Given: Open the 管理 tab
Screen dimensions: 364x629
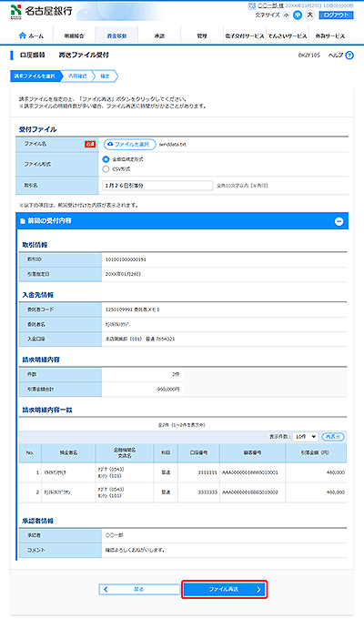Looking at the screenshot, I should (202, 36).
